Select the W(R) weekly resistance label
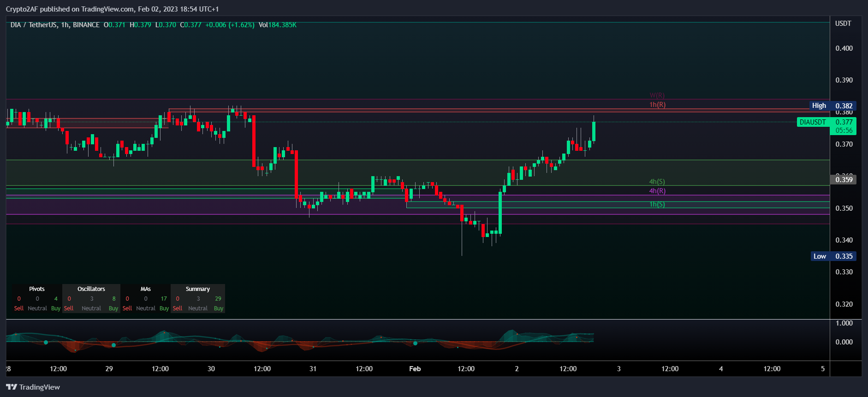Viewport: 868px width, 397px height. [657, 95]
